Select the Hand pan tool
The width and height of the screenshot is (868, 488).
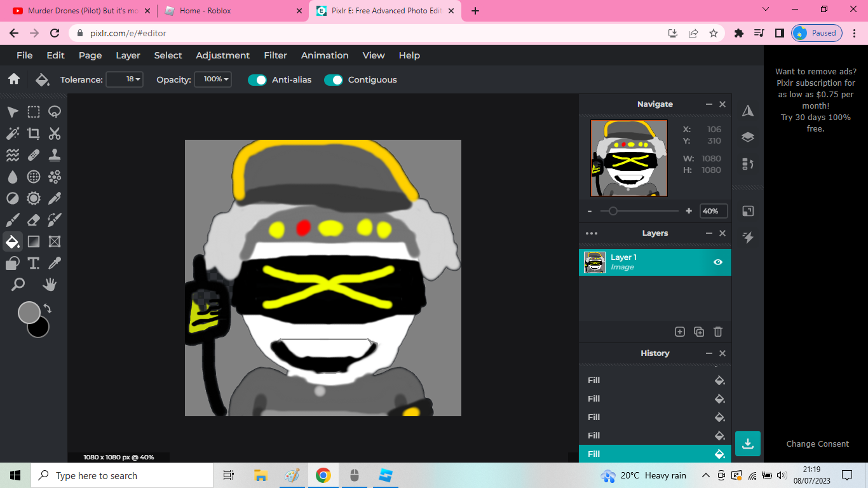click(x=50, y=284)
